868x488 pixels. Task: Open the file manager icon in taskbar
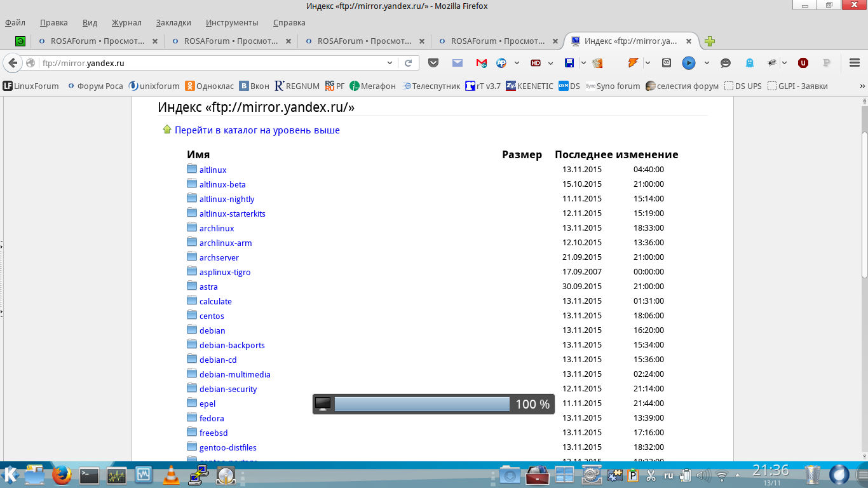(x=35, y=475)
